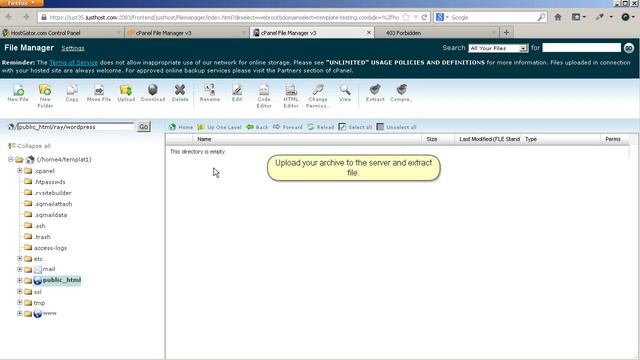
Task: Open the All Your Files search dropdown
Action: [498, 48]
